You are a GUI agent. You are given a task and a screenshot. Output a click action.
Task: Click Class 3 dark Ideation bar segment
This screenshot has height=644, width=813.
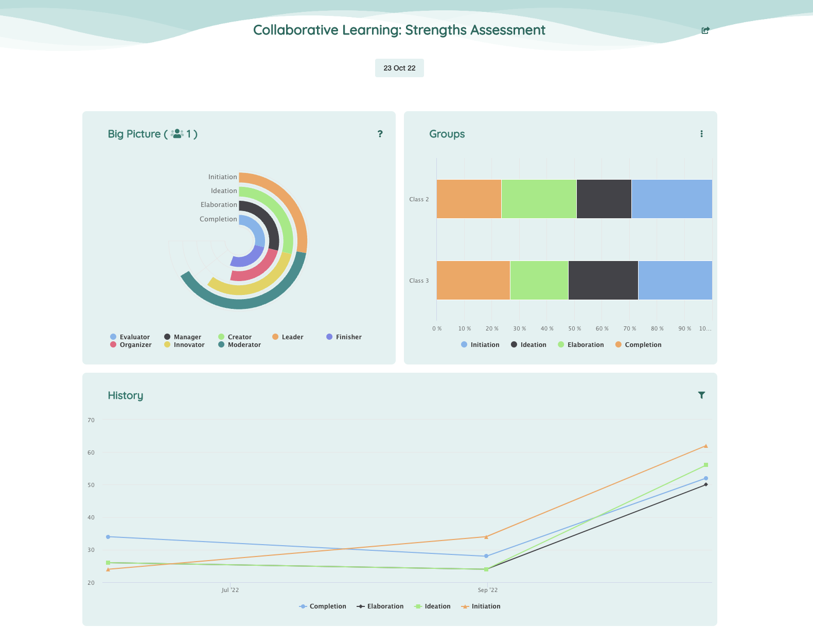603,280
